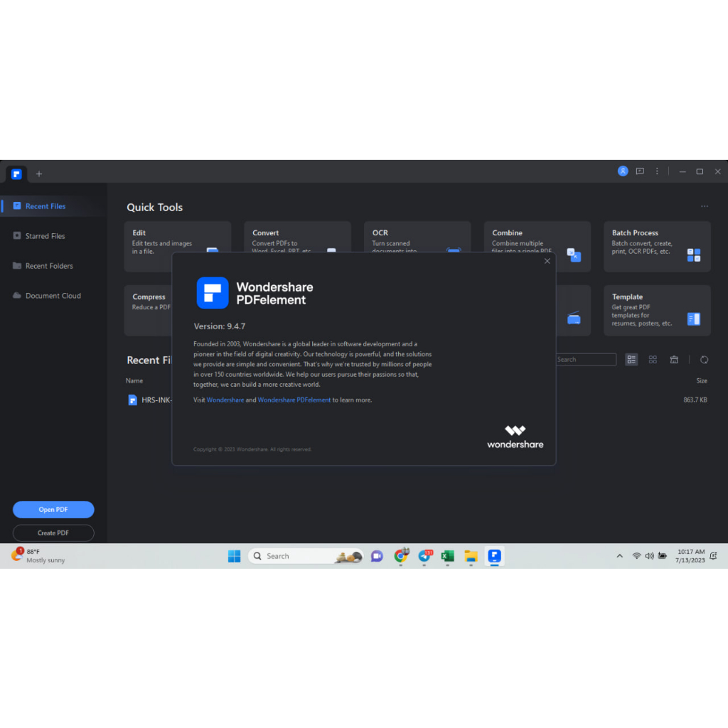Image resolution: width=728 pixels, height=728 pixels.
Task: Switch recent files to grid view
Action: point(653,359)
